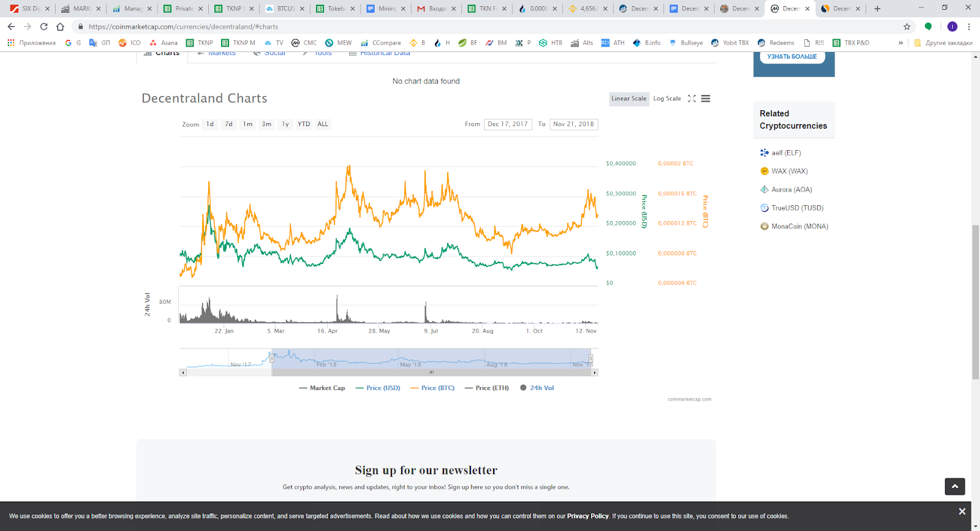Image resolution: width=980 pixels, height=531 pixels.
Task: Toggle chart fullscreen icon
Action: click(x=692, y=99)
